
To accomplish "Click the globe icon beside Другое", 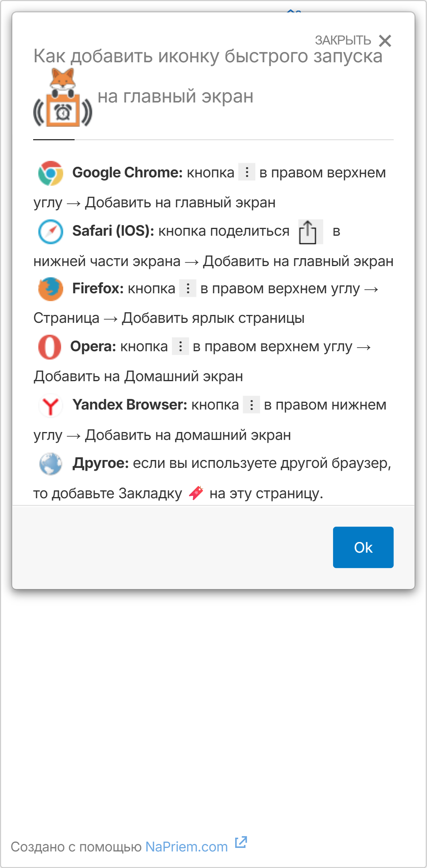I will click(x=51, y=464).
